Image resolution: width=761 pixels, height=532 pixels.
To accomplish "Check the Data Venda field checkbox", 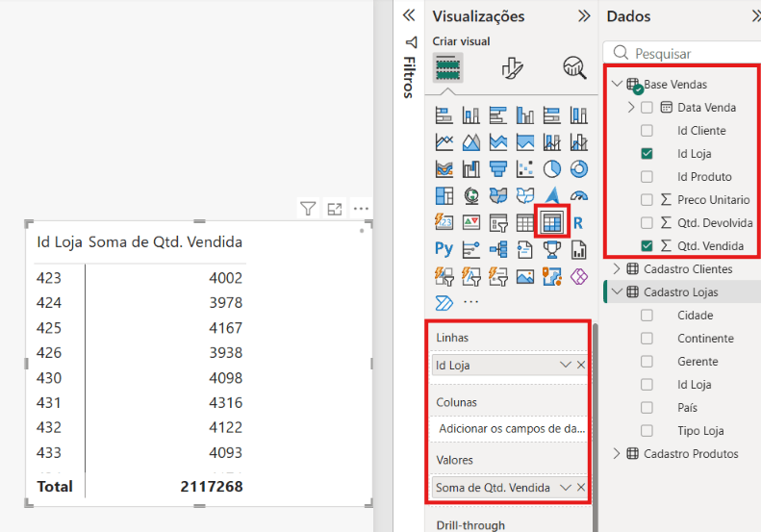I will click(x=647, y=108).
